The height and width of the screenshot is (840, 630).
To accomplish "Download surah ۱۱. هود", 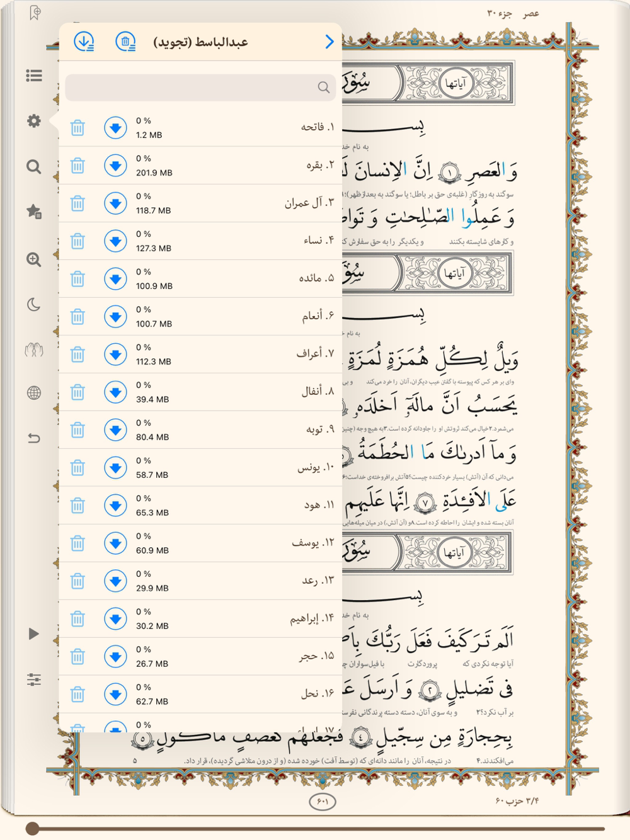I will pos(115,506).
